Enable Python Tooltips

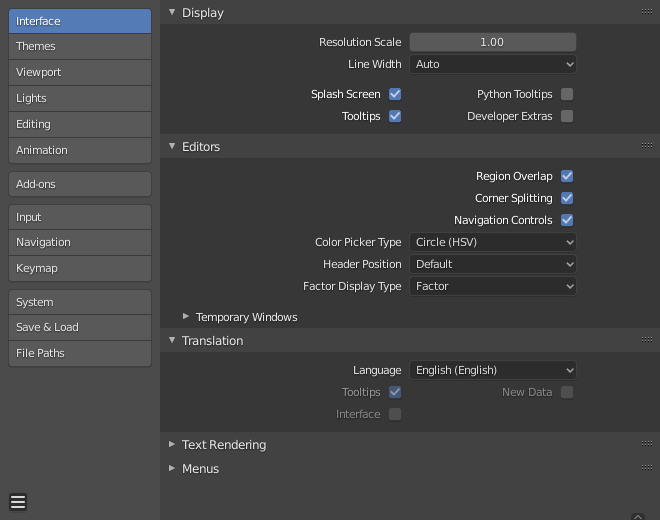567,94
